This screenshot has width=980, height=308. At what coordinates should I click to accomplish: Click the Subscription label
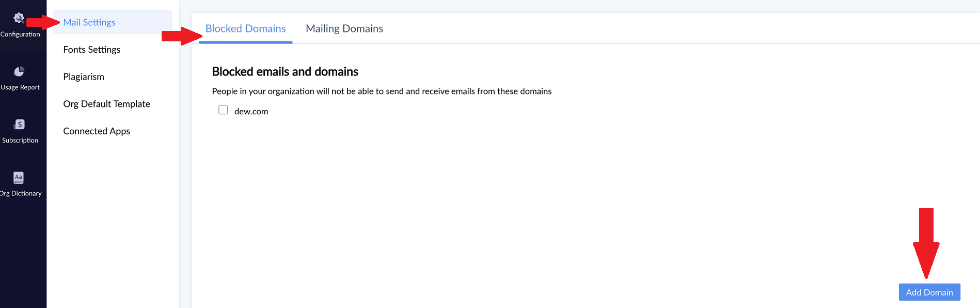20,140
